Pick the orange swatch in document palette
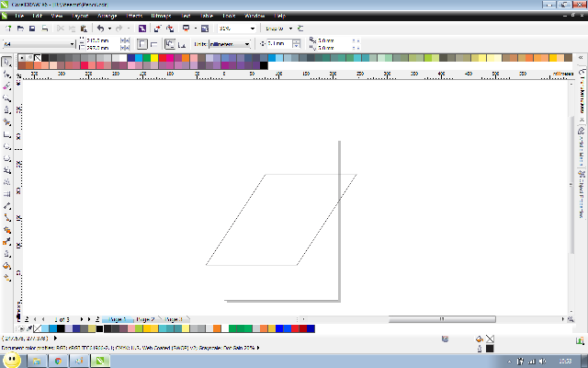 pos(217,328)
